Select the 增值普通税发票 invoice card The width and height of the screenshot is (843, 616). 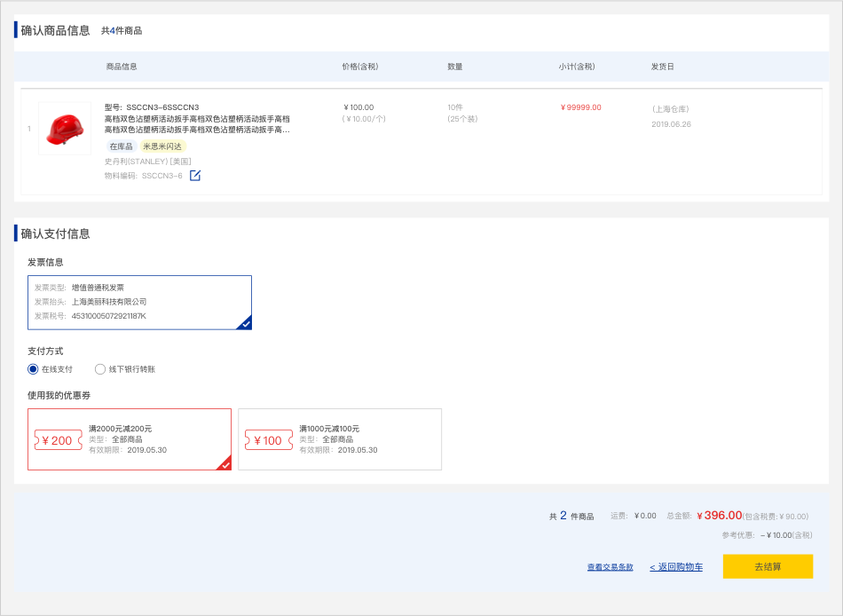pyautogui.click(x=139, y=302)
